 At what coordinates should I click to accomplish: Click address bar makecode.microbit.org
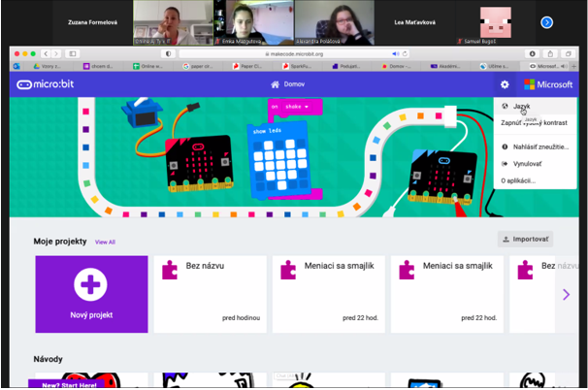(294, 54)
